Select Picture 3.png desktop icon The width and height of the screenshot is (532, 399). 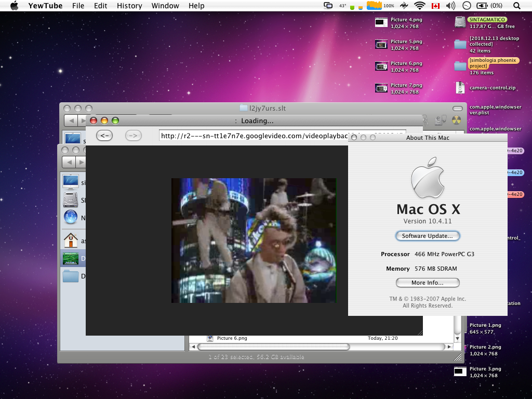coord(460,371)
